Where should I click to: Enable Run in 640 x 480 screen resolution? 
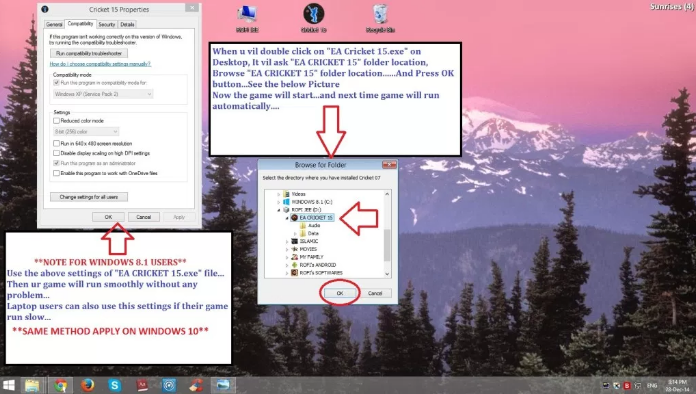tap(56, 143)
